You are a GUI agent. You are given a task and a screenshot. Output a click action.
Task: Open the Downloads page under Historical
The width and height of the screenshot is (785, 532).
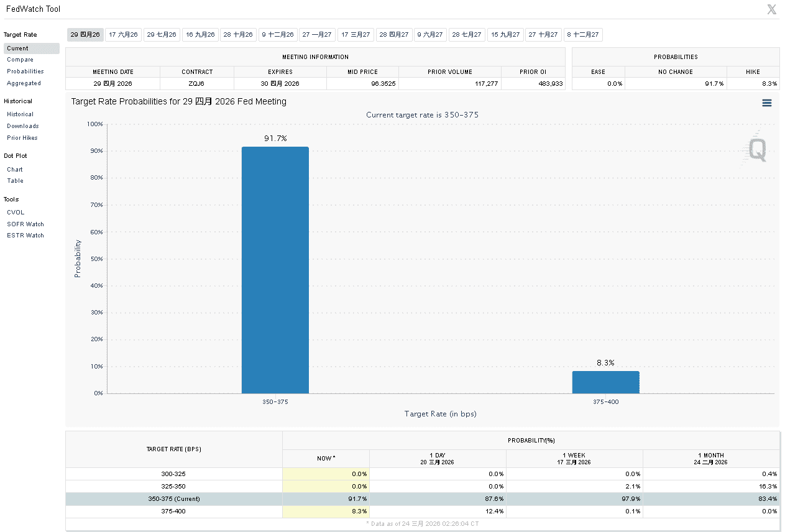click(x=22, y=126)
